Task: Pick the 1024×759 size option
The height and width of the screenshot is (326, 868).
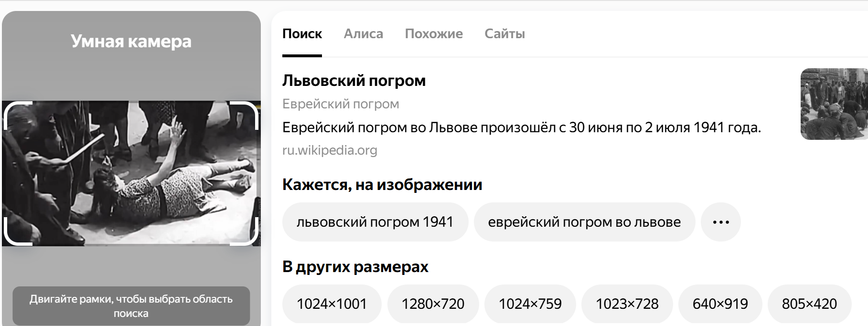Action: click(x=530, y=304)
